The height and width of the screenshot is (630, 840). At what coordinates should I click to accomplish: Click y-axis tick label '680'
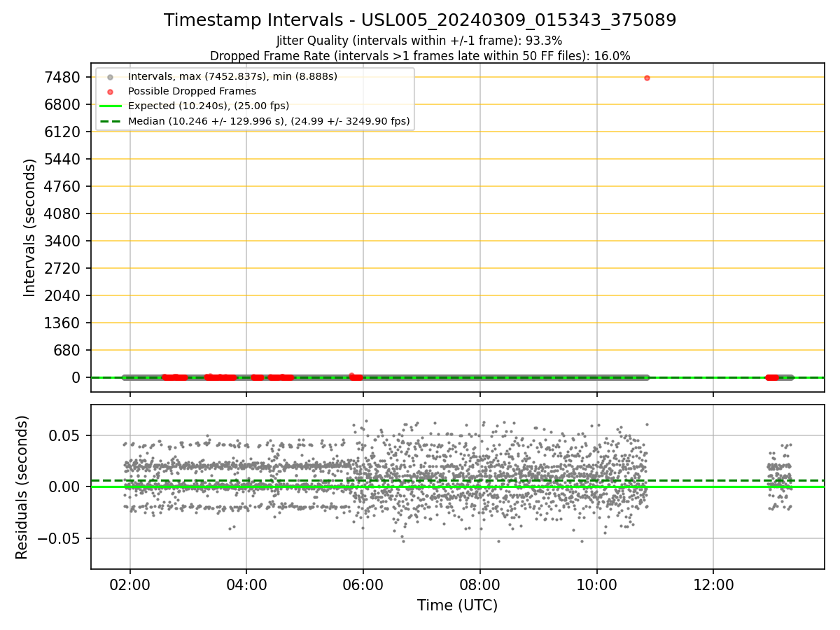[x=68, y=350]
